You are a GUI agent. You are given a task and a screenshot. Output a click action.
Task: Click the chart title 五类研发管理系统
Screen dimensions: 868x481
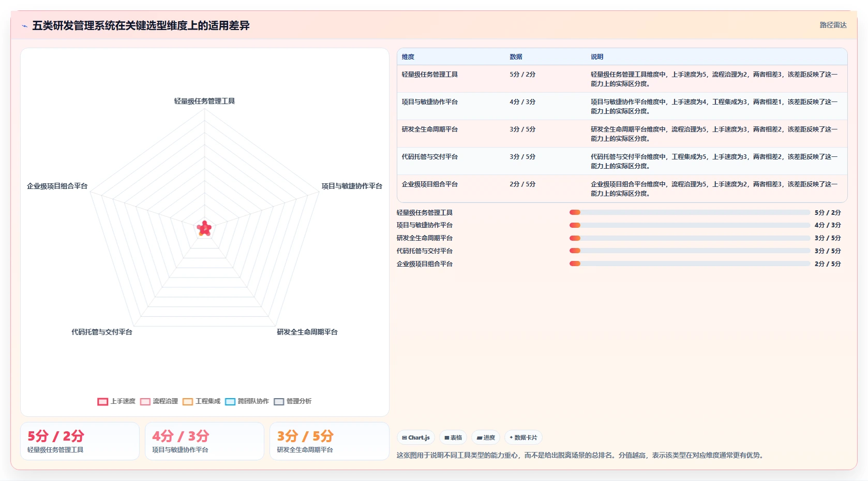(141, 26)
